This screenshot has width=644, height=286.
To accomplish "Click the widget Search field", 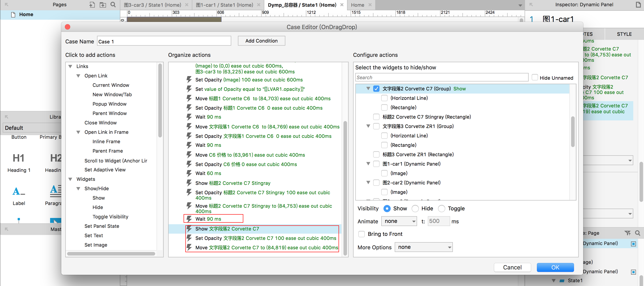I will coord(441,78).
